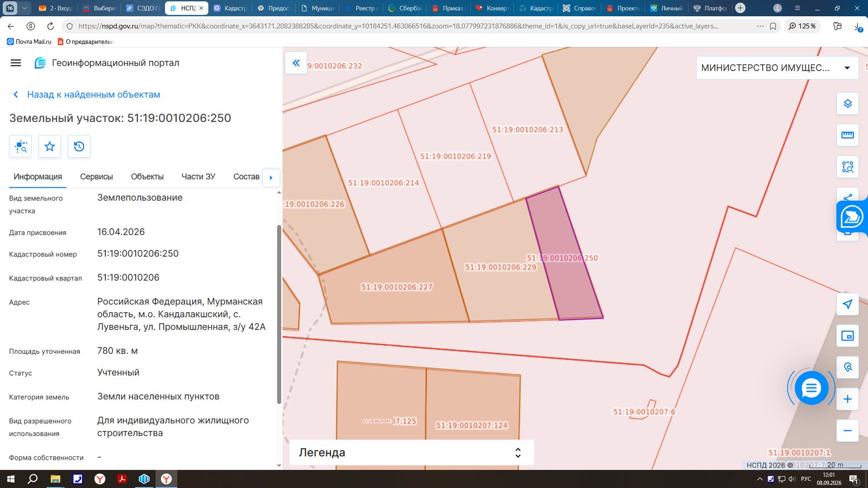Open the Объекты tab
Image resolution: width=868 pixels, height=488 pixels.
pos(147,177)
